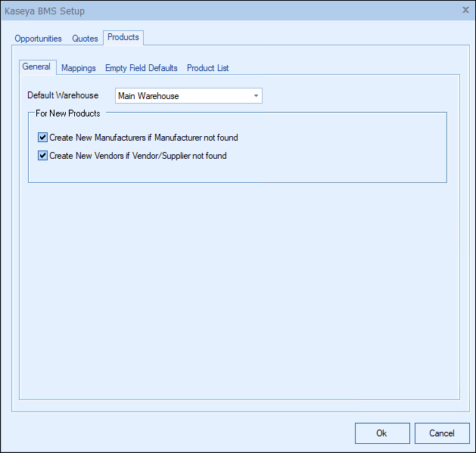Open the Quotes tab
Image resolution: width=476 pixels, height=453 pixels.
[85, 39]
